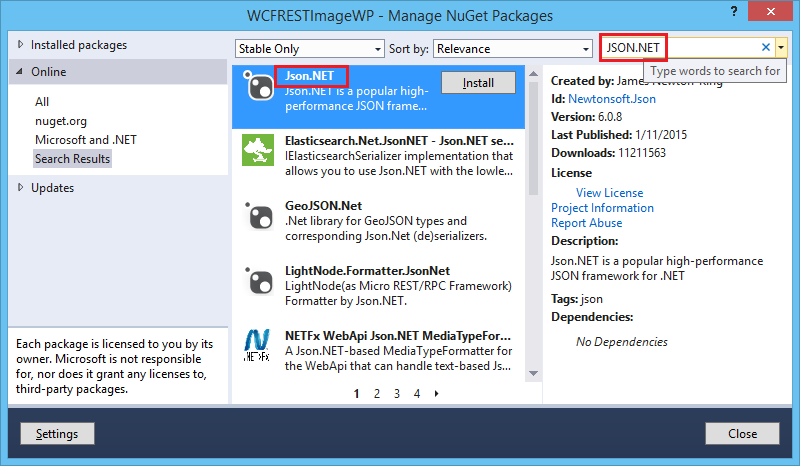Open the Stable Only dropdown

(x=310, y=48)
